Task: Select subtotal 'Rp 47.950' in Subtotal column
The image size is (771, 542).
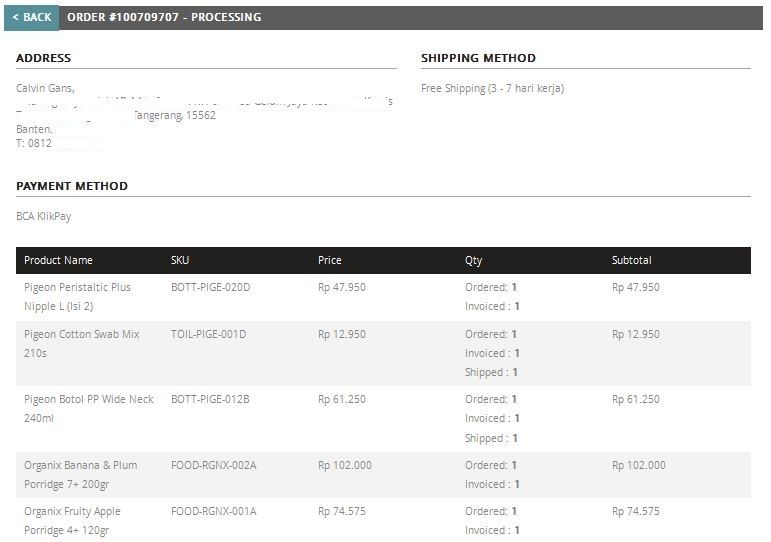Action: click(x=636, y=287)
